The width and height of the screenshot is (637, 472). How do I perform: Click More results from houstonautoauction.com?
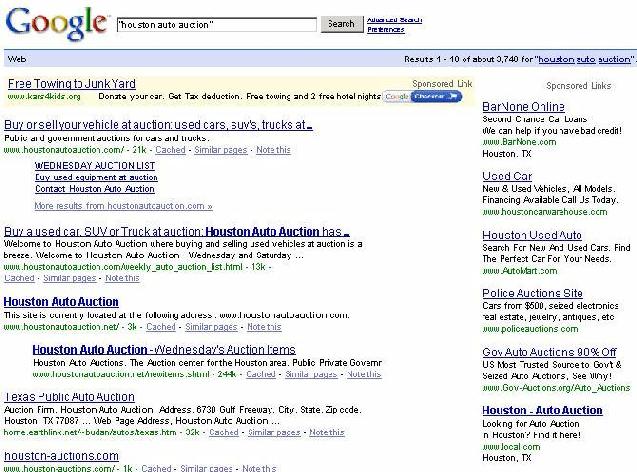coord(124,206)
